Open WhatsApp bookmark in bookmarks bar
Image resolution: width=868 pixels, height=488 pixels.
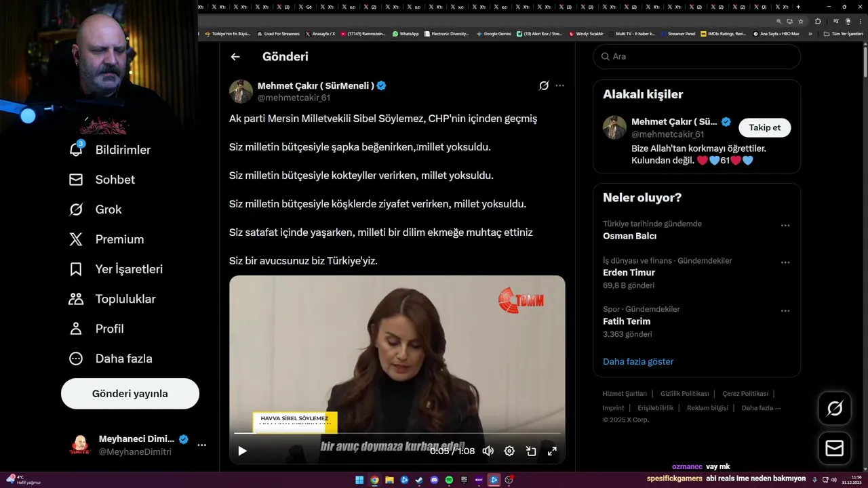[406, 34]
